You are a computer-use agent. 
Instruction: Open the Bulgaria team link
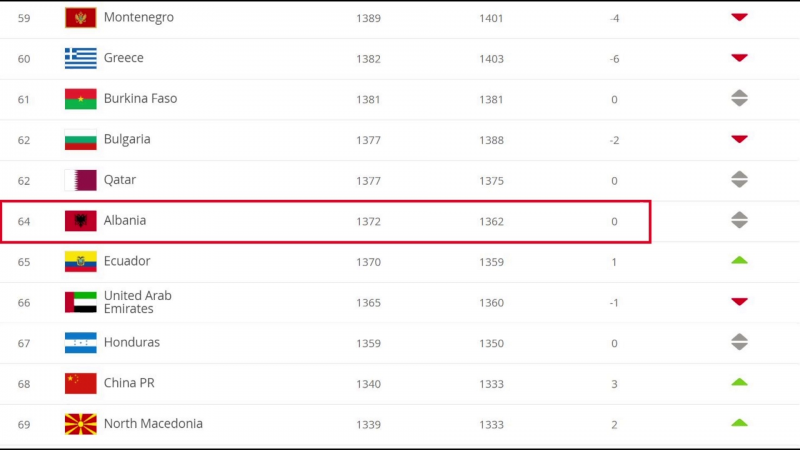(127, 139)
